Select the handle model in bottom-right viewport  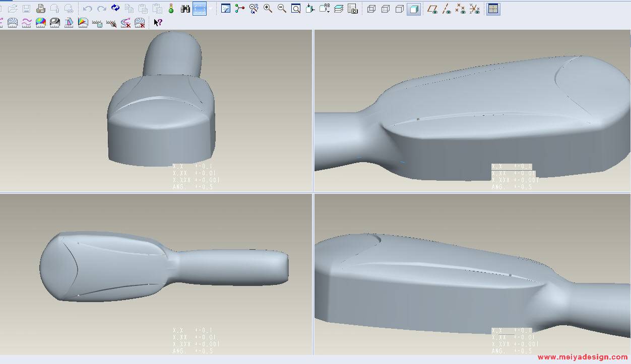pos(472,284)
